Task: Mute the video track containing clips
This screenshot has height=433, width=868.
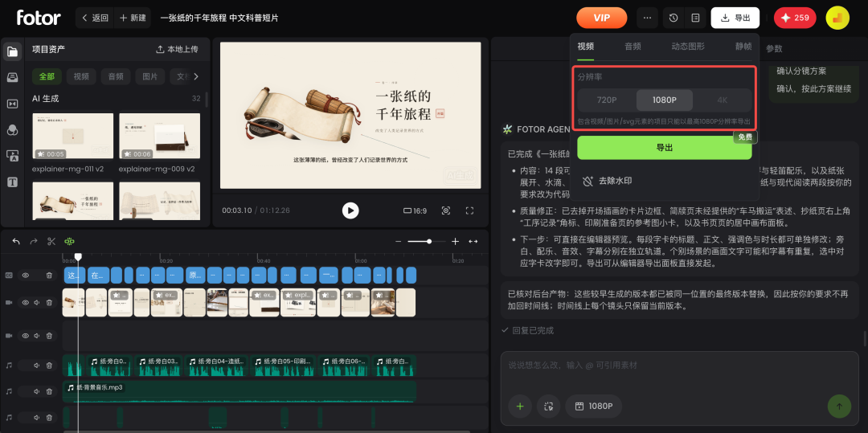Action: tap(37, 303)
